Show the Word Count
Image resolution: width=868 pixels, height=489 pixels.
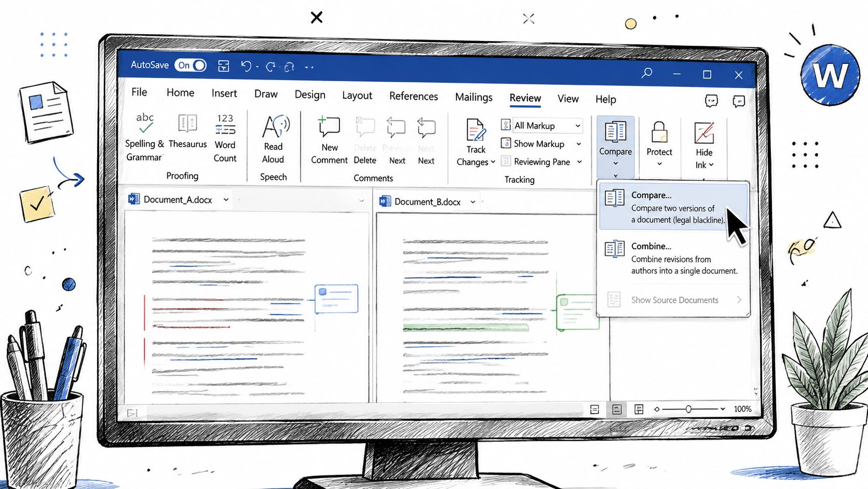click(225, 138)
